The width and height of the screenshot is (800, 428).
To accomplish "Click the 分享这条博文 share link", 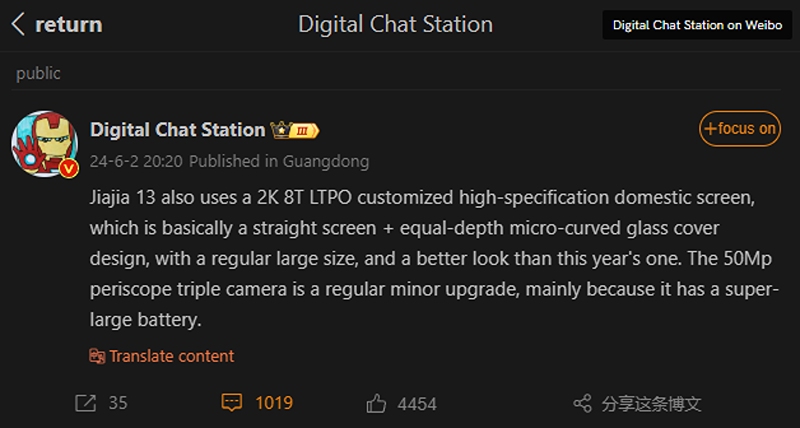I will pyautogui.click(x=652, y=404).
